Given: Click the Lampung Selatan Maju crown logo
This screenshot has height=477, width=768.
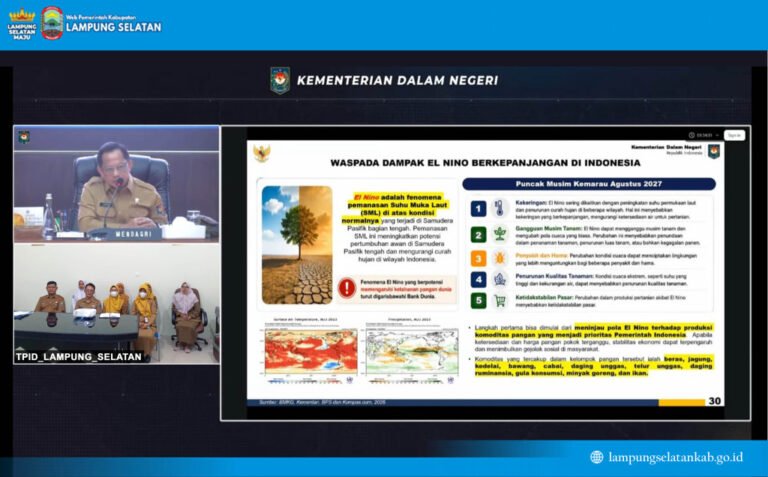Looking at the screenshot, I should click(22, 24).
